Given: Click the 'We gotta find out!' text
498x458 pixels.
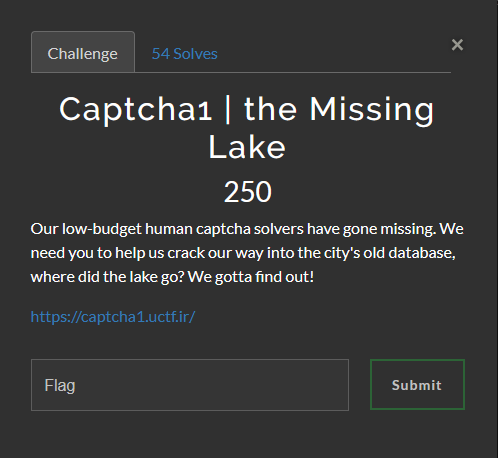Looking at the screenshot, I should tap(251, 277).
